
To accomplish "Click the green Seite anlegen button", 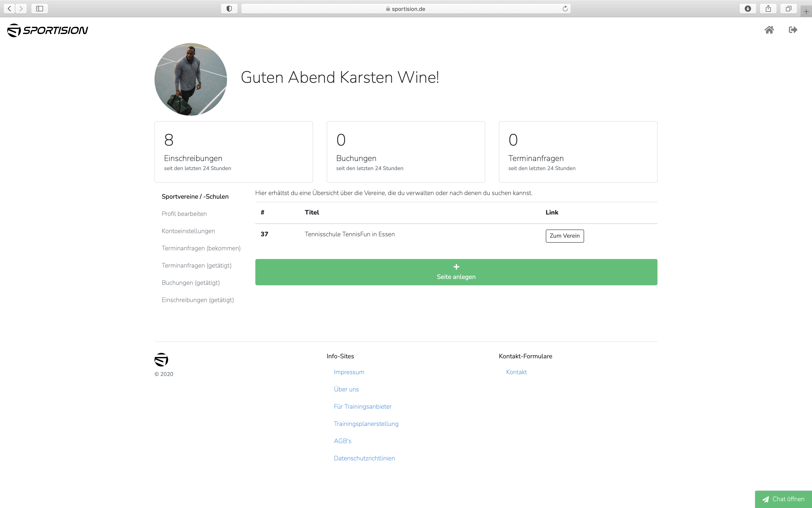I will tap(456, 272).
